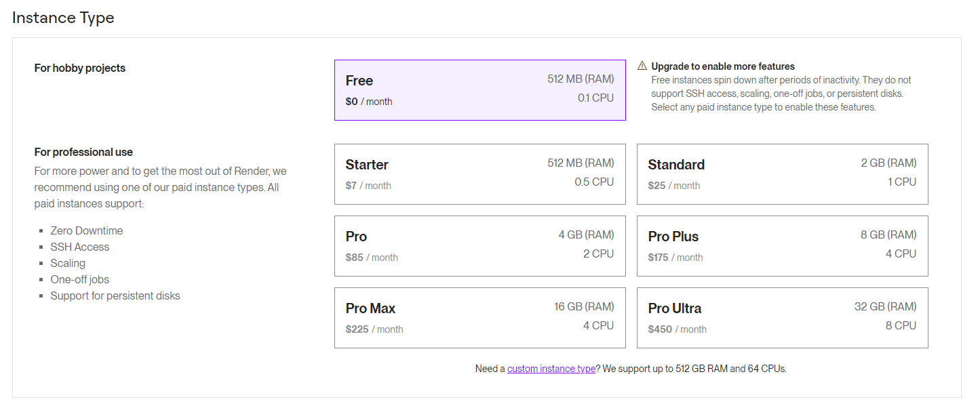Viewport: 980px width, 408px height.
Task: Pick the Pro instance card
Action: pos(479,246)
